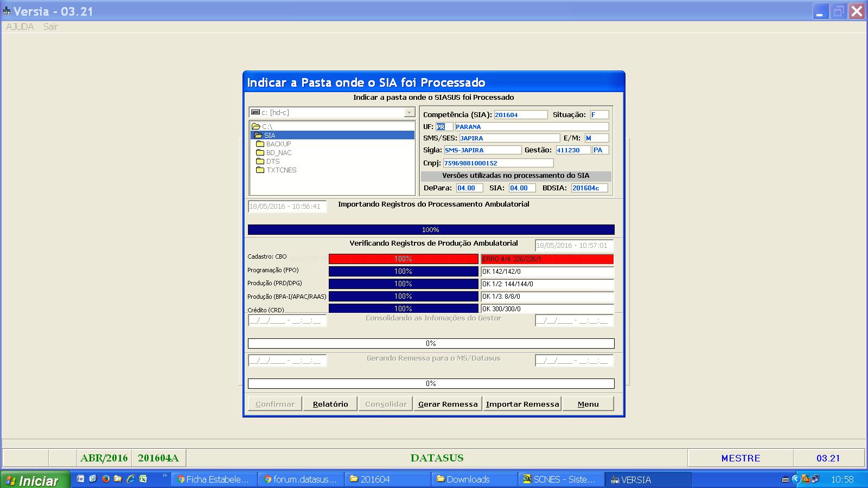This screenshot has height=488, width=868.
Task: Select the TXTCNES folder
Action: click(281, 170)
